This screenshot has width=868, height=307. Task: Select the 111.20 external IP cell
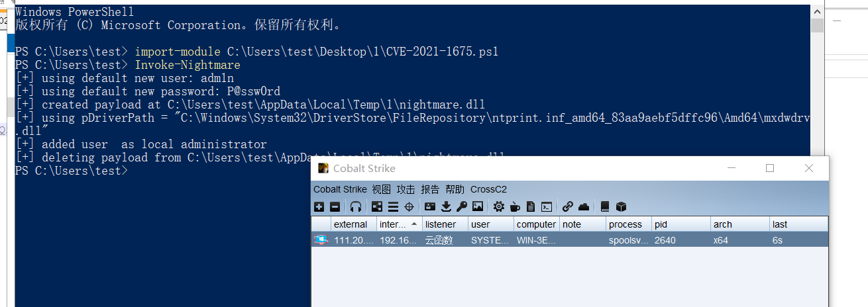353,240
